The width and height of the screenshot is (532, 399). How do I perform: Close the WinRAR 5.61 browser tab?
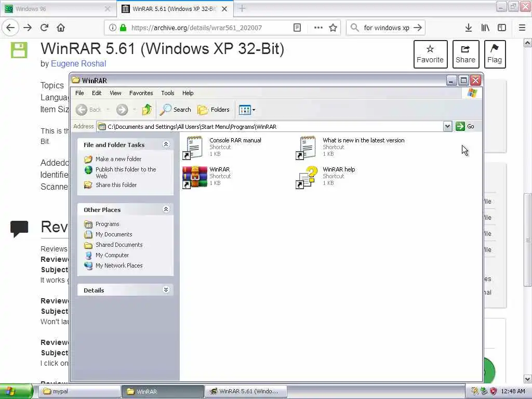click(x=224, y=9)
